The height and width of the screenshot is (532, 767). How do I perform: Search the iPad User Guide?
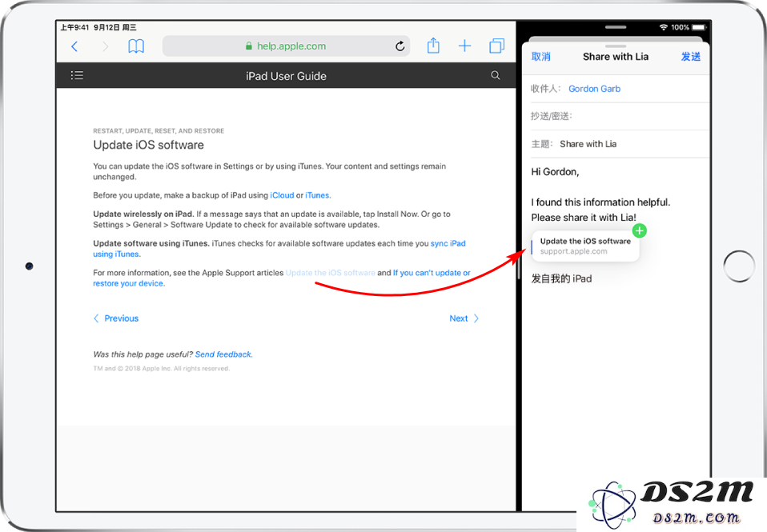pos(495,75)
